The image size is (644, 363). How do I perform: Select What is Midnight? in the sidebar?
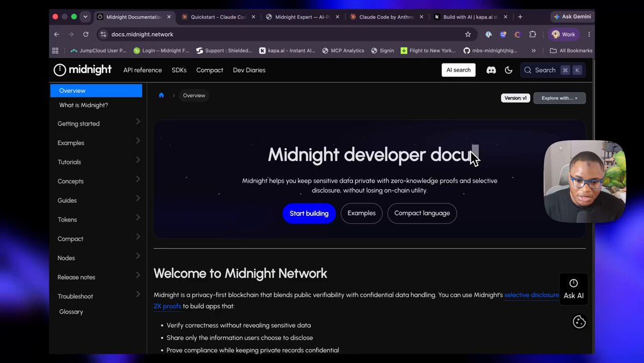(84, 105)
